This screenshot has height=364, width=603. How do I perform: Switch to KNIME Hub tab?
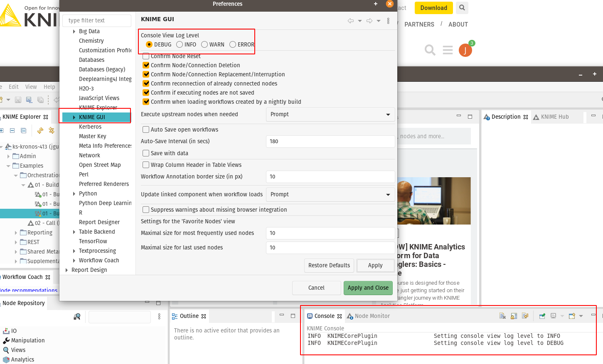coord(551,117)
